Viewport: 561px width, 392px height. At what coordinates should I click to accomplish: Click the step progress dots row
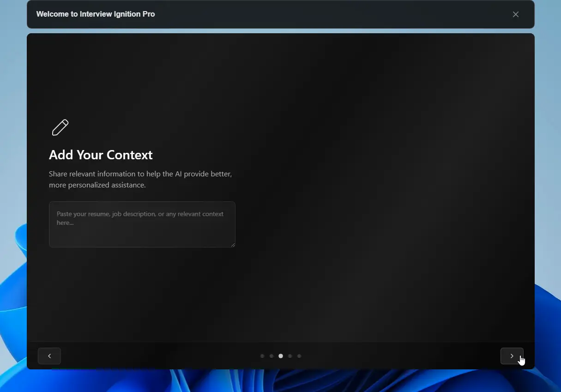click(x=280, y=356)
